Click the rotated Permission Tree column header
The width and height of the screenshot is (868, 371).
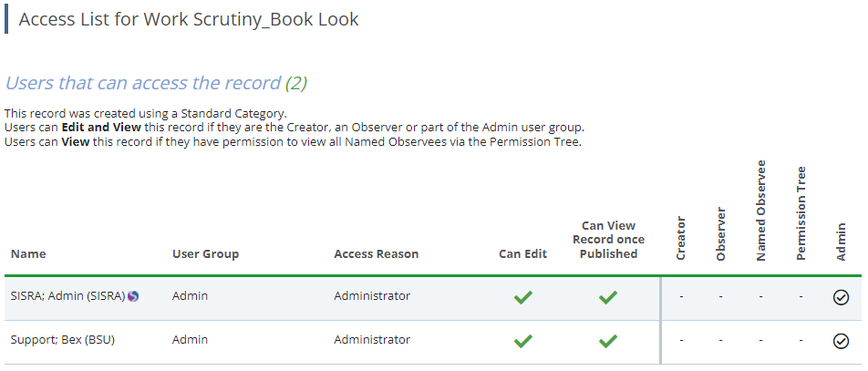point(801,214)
